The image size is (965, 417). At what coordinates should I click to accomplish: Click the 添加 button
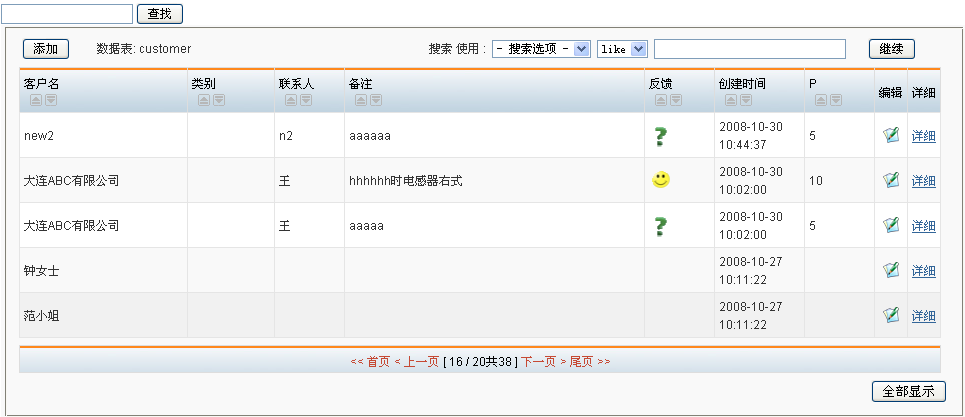coord(46,49)
